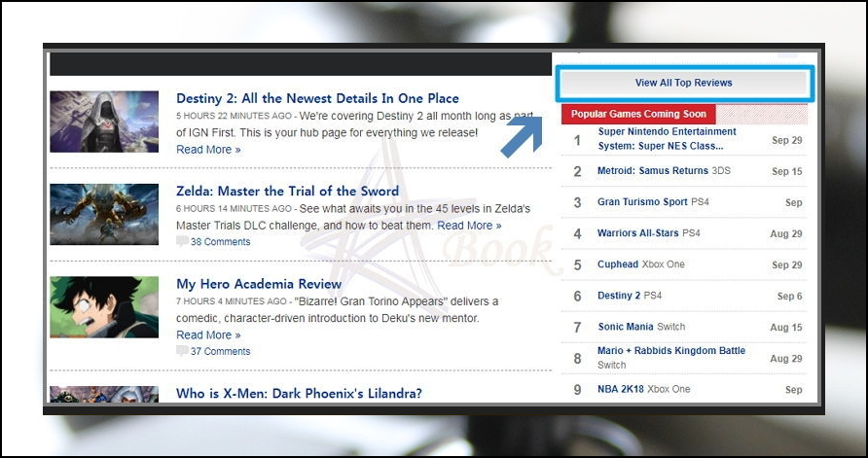
Task: Click the 7 HOURS 4 MINUTES AGO timestamp
Action: 231,302
